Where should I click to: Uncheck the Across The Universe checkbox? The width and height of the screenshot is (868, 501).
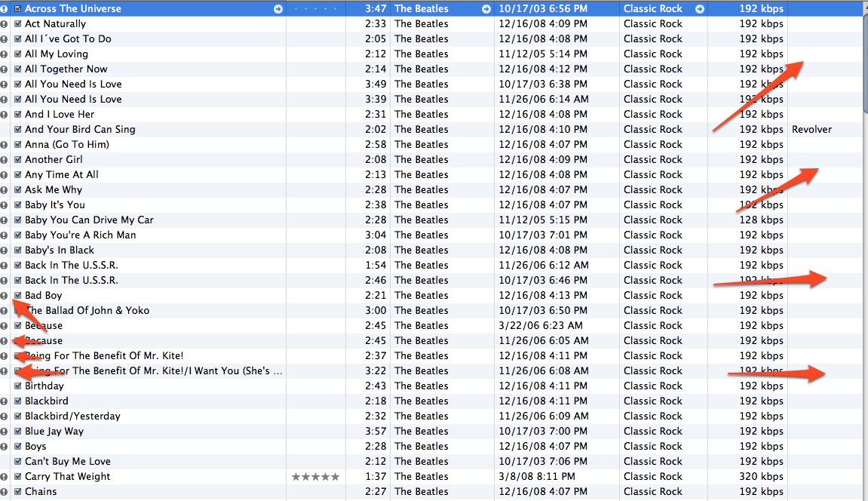pos(17,9)
